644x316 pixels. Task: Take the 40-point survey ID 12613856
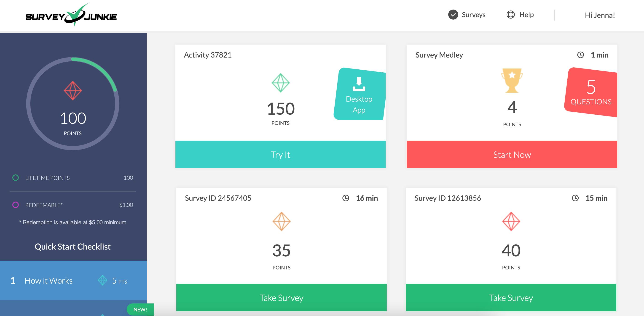[511, 298]
